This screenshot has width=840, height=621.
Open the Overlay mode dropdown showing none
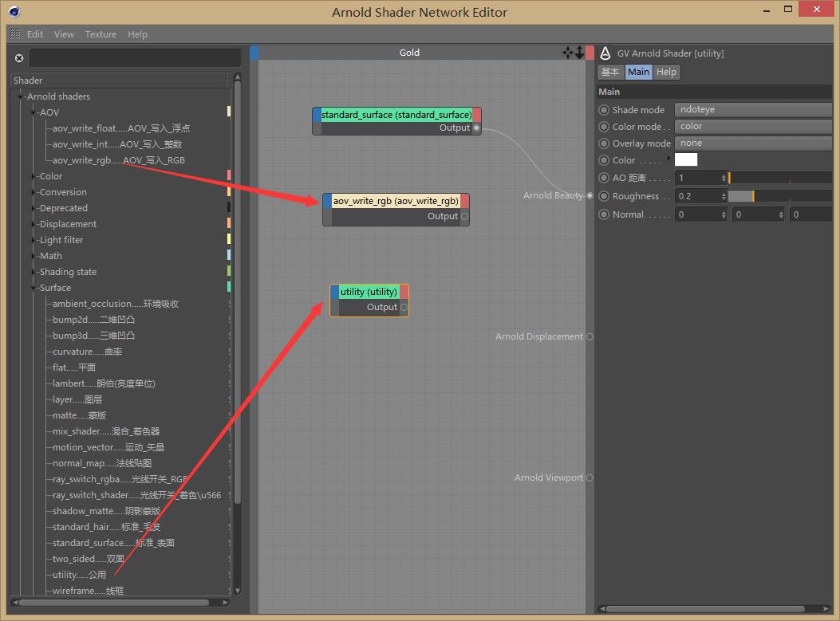[753, 143]
